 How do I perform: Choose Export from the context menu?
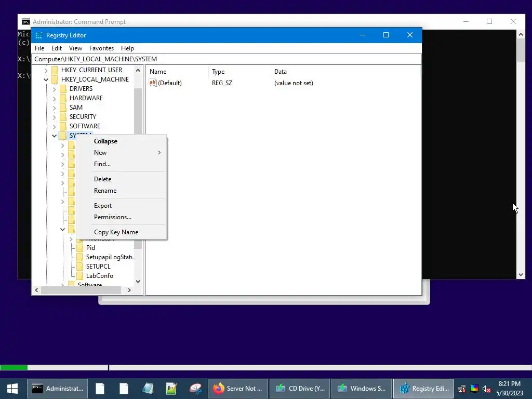pos(122,206)
